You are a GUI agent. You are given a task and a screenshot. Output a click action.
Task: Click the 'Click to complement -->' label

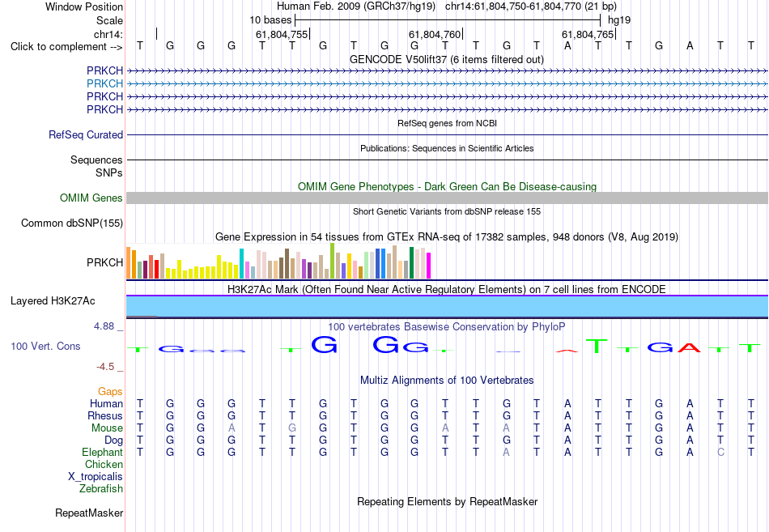tap(66, 47)
